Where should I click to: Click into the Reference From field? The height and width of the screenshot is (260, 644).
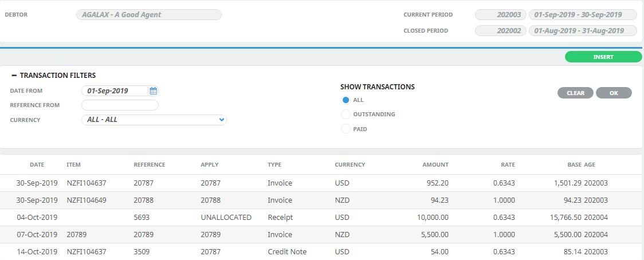coord(120,105)
